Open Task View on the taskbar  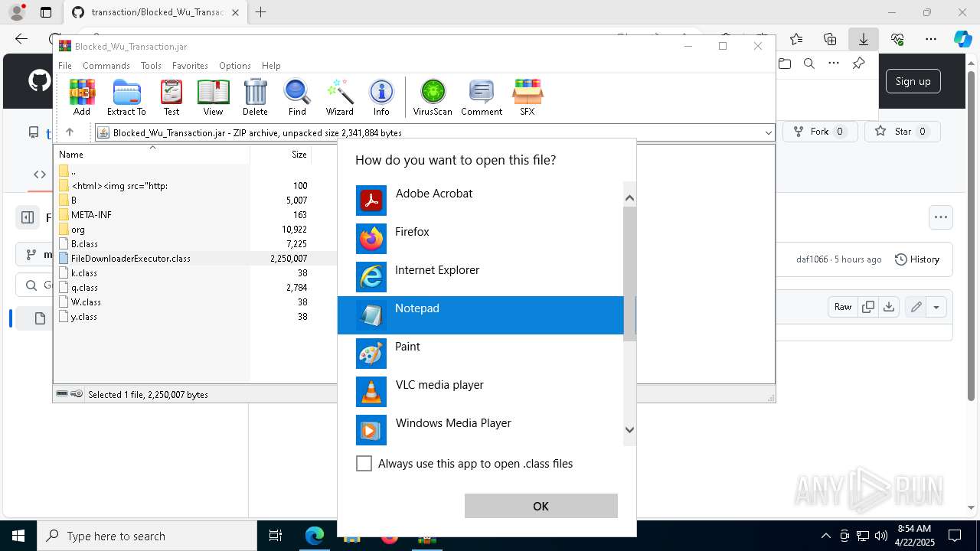276,536
